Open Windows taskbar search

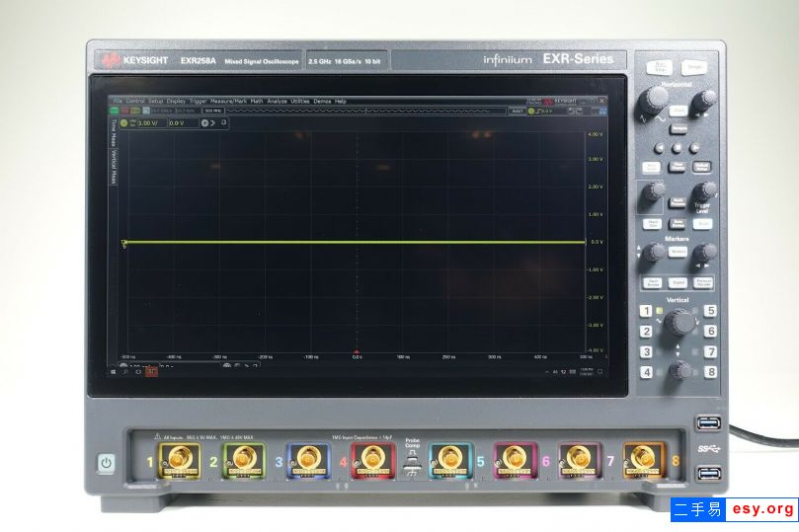click(x=125, y=372)
